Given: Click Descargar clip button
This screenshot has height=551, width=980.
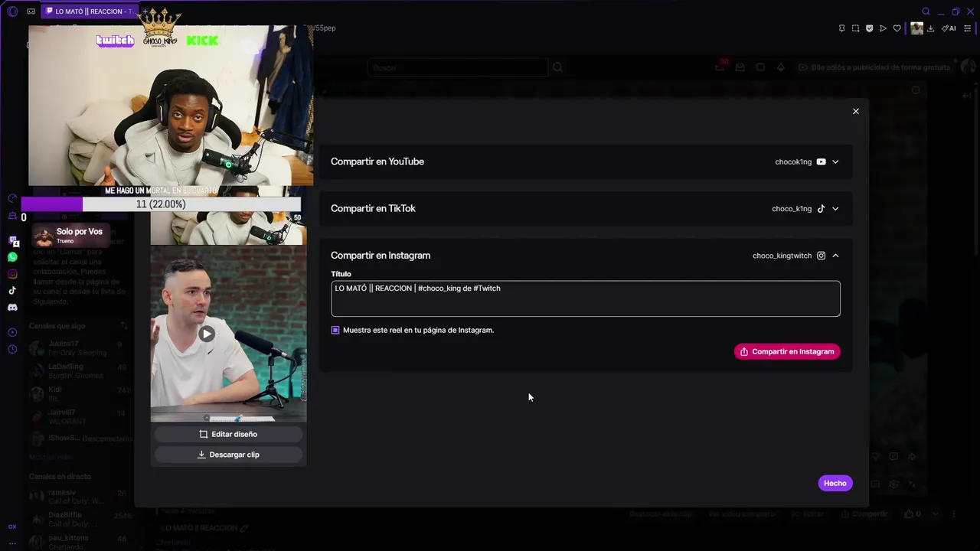Looking at the screenshot, I should (228, 455).
